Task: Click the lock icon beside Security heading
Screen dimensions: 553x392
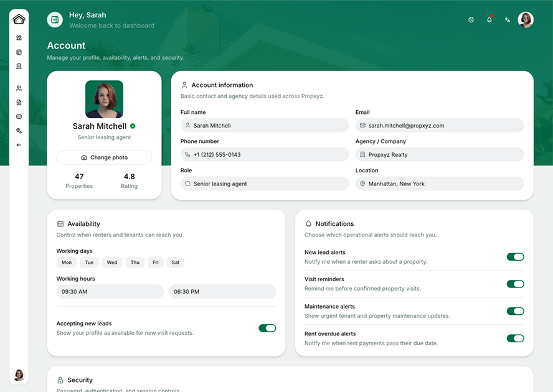Action: click(x=60, y=380)
